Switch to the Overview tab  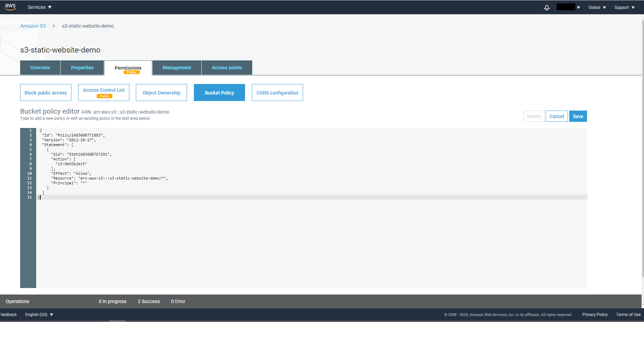point(40,68)
